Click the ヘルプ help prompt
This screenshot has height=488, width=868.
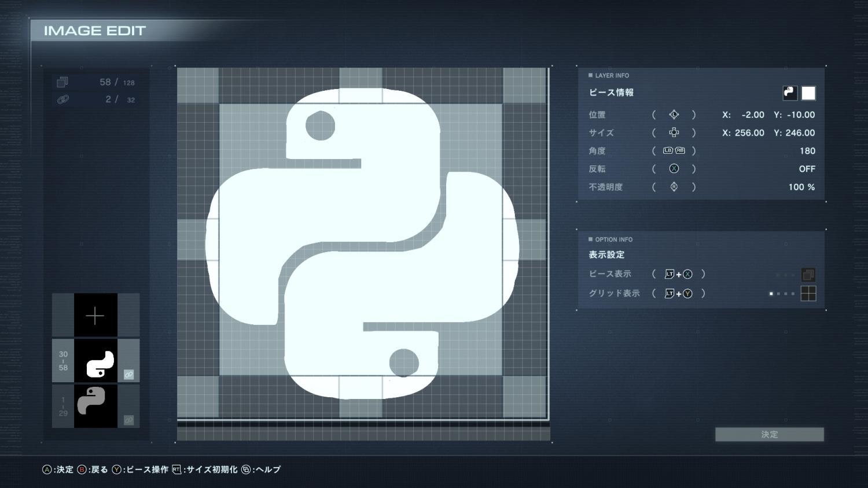[261, 469]
